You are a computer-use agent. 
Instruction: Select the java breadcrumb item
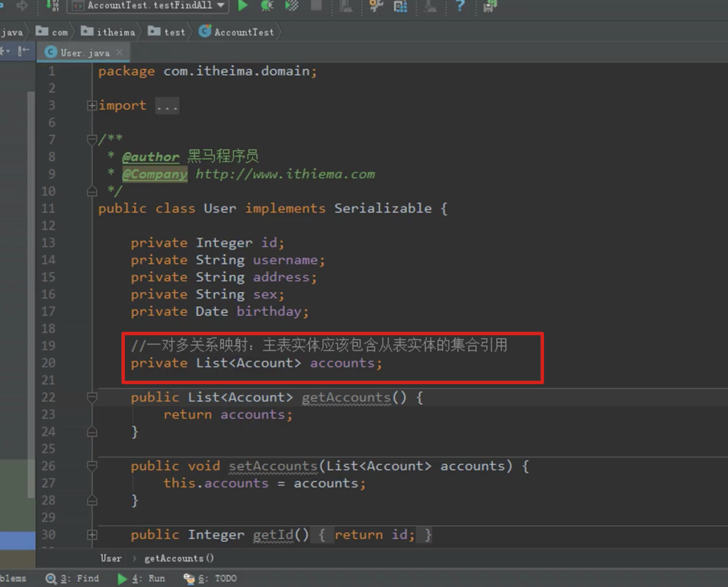[12, 33]
